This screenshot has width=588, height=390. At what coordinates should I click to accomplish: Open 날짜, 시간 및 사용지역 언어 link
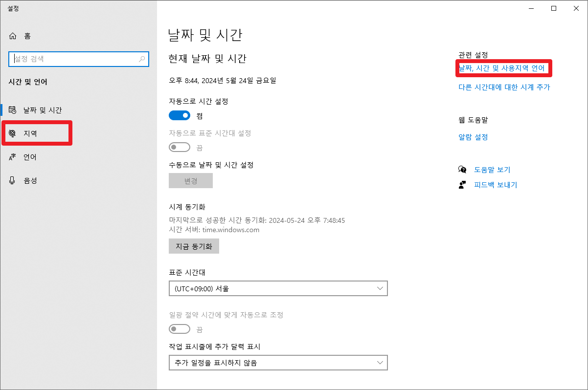point(501,68)
